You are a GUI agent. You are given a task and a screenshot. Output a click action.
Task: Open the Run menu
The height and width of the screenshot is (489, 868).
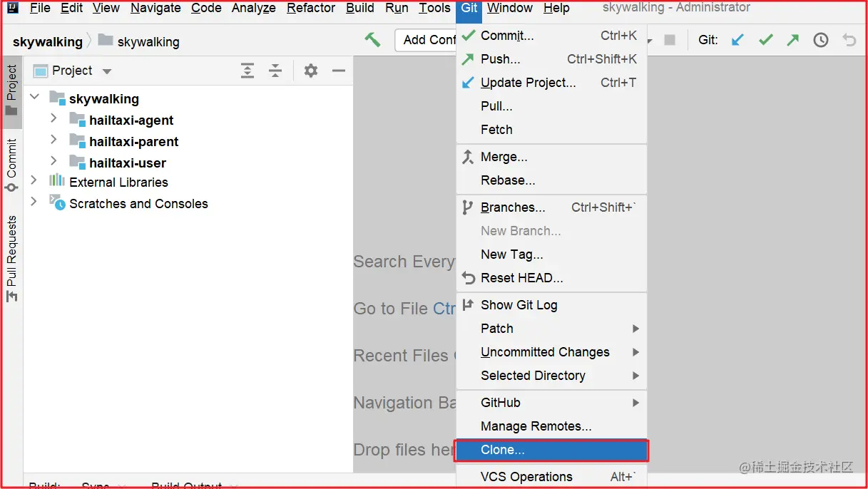point(397,9)
